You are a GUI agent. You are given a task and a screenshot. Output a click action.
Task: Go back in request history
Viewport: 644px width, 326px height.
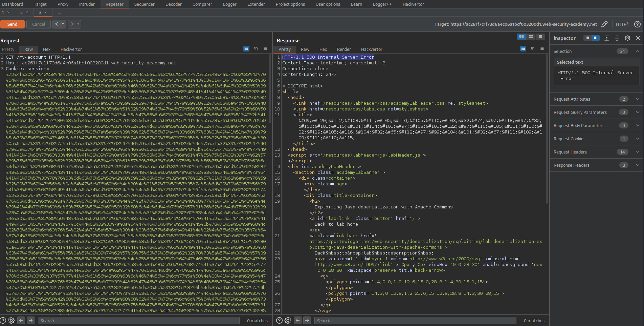click(x=57, y=24)
